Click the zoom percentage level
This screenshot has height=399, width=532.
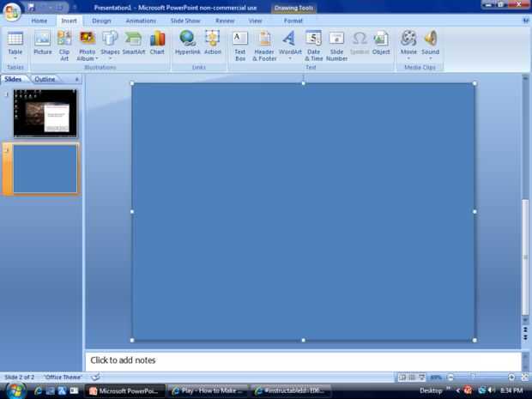point(436,377)
